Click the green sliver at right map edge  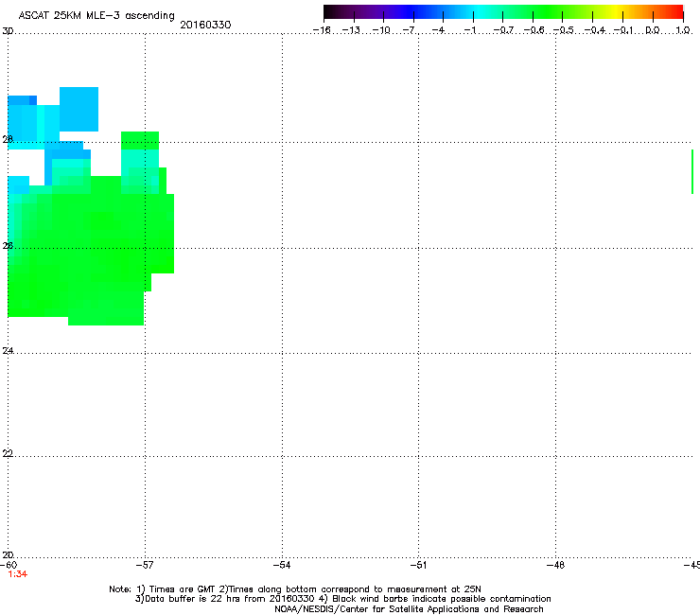click(692, 172)
